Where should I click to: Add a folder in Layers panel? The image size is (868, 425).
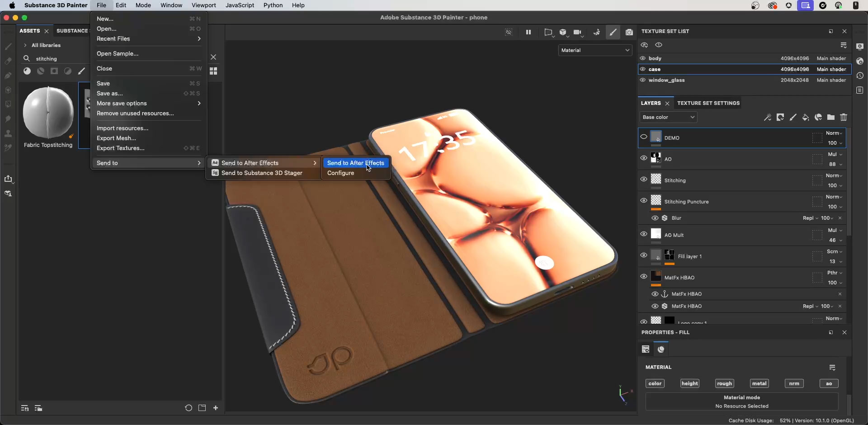point(831,118)
